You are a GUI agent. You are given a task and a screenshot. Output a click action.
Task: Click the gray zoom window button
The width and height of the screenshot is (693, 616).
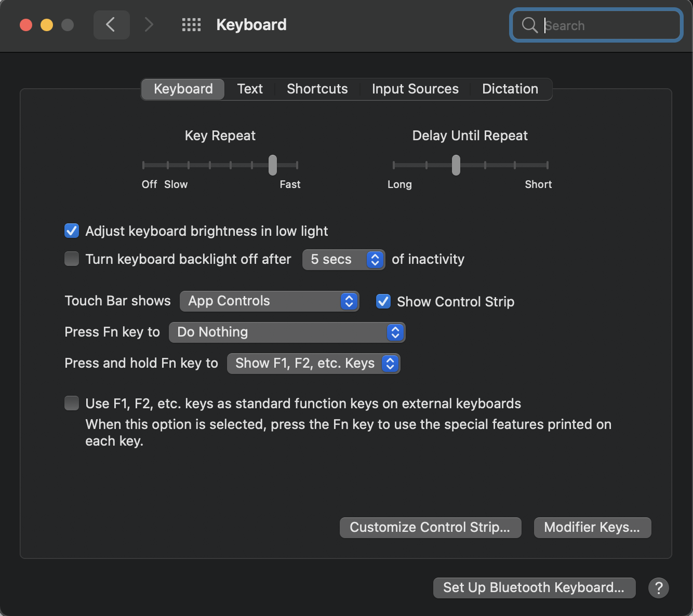pos(68,25)
